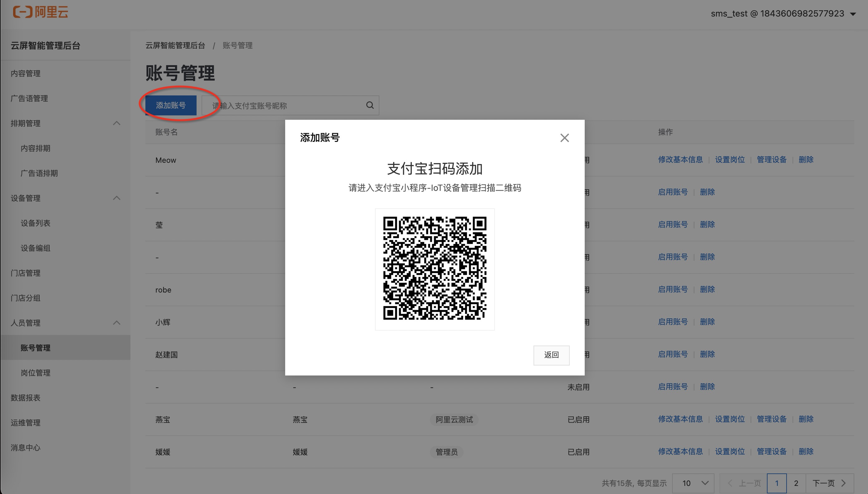Focus the 请输入支付宝账号昵称 search field

tap(290, 105)
